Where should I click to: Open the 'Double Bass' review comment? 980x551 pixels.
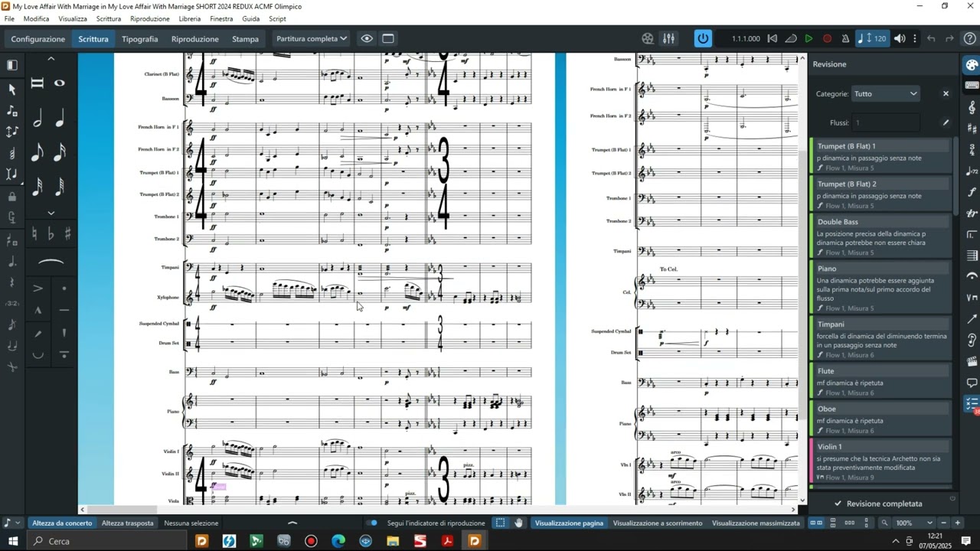[880, 236]
